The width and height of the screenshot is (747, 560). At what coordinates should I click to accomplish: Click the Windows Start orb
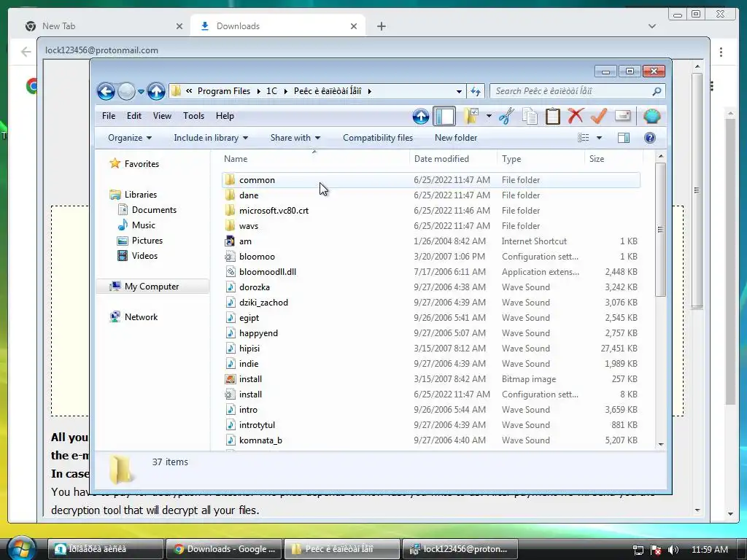[21, 548]
